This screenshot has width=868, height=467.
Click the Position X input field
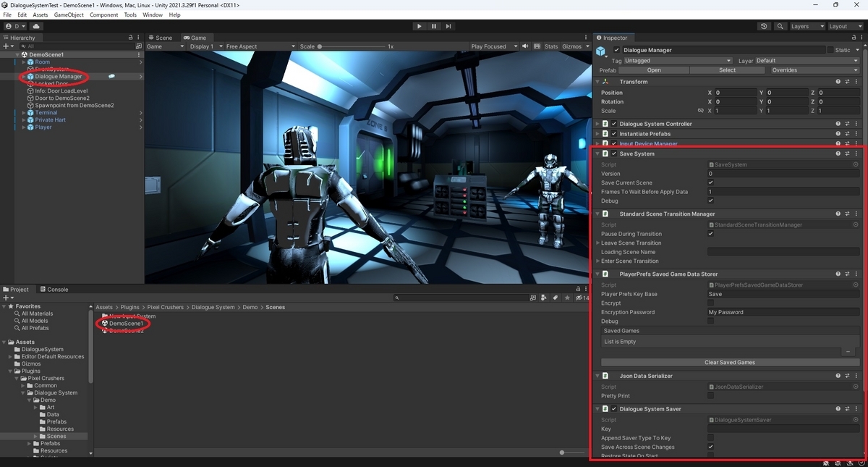[736, 93]
